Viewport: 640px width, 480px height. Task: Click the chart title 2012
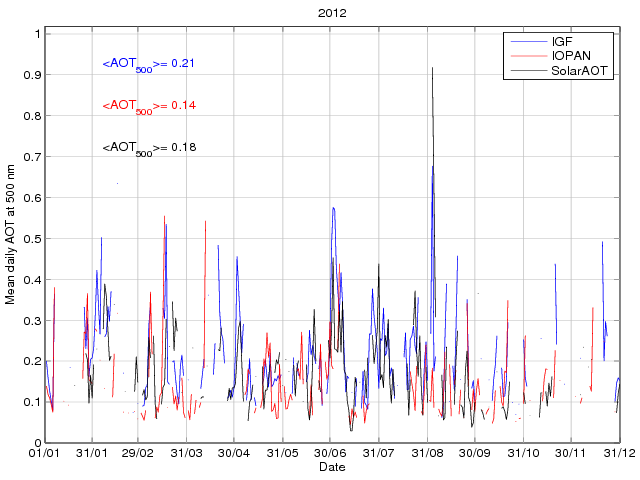pos(332,13)
